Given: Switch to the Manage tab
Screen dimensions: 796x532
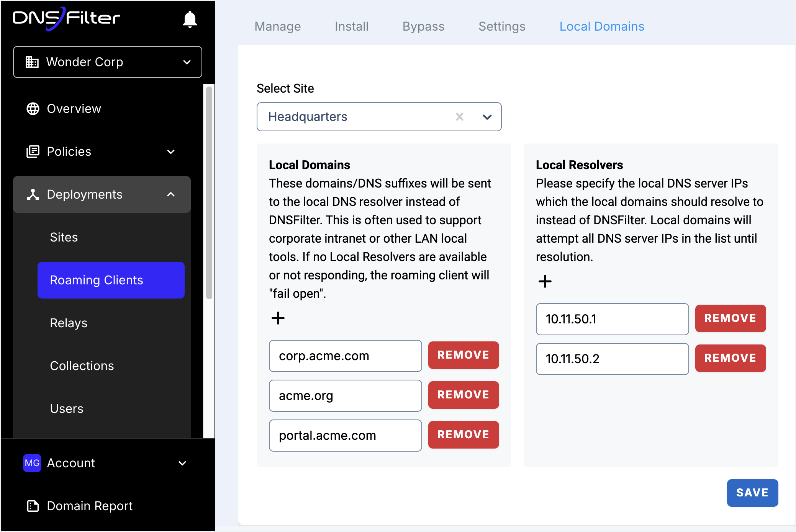Looking at the screenshot, I should pyautogui.click(x=277, y=26).
